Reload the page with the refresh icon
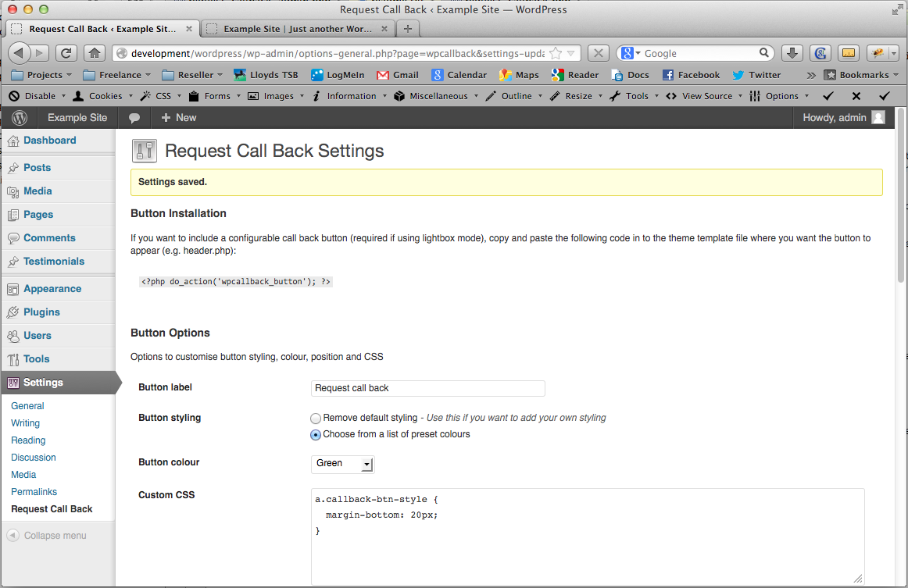The width and height of the screenshot is (908, 588). pyautogui.click(x=66, y=53)
